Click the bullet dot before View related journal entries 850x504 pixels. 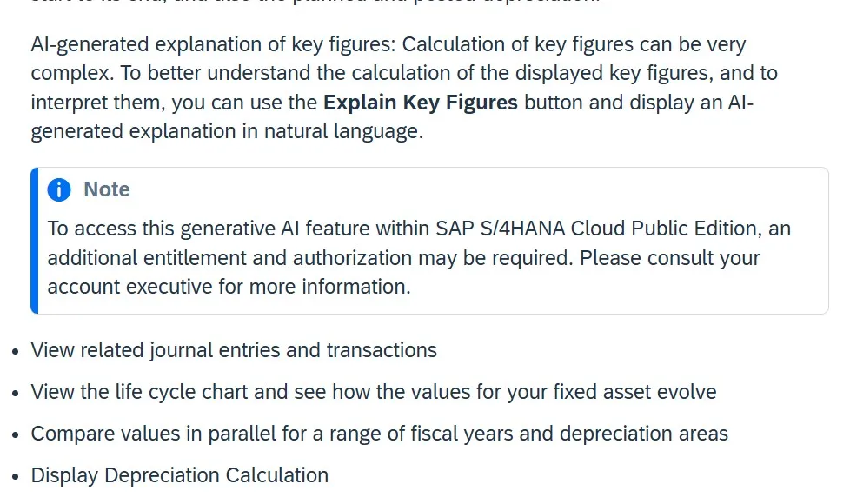coord(15,351)
